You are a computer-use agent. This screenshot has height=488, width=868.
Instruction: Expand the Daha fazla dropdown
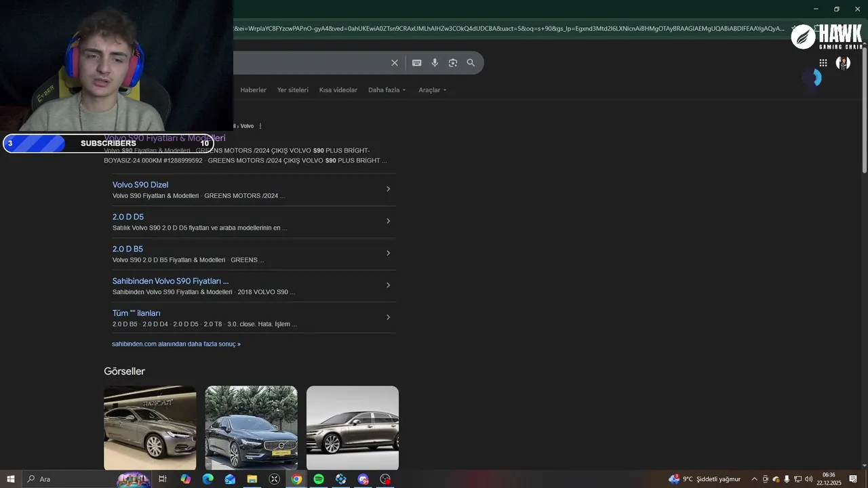point(387,90)
